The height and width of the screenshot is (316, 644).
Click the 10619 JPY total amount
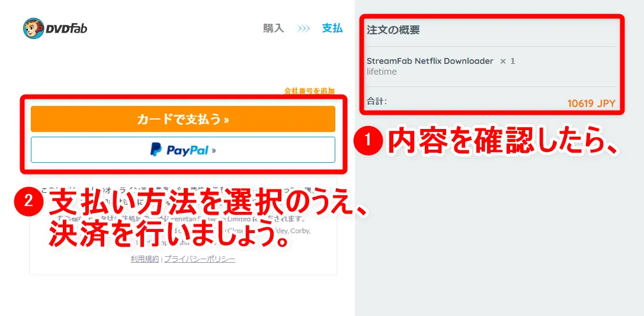[591, 104]
